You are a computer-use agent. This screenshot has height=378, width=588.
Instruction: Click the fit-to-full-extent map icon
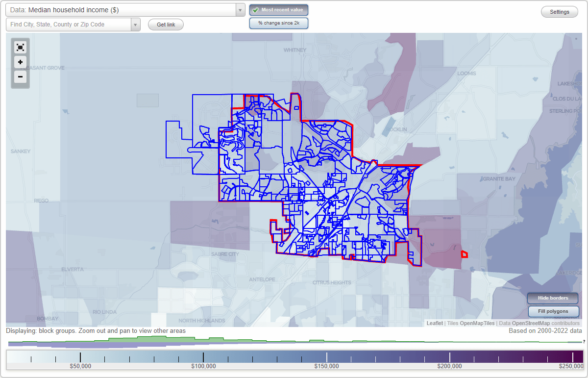(20, 47)
